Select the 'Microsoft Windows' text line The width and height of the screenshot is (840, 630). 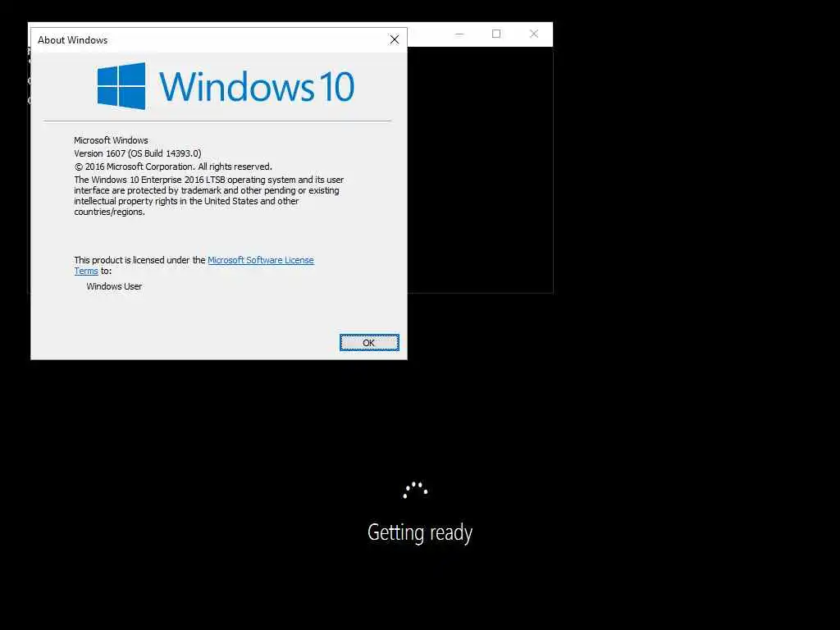point(111,140)
